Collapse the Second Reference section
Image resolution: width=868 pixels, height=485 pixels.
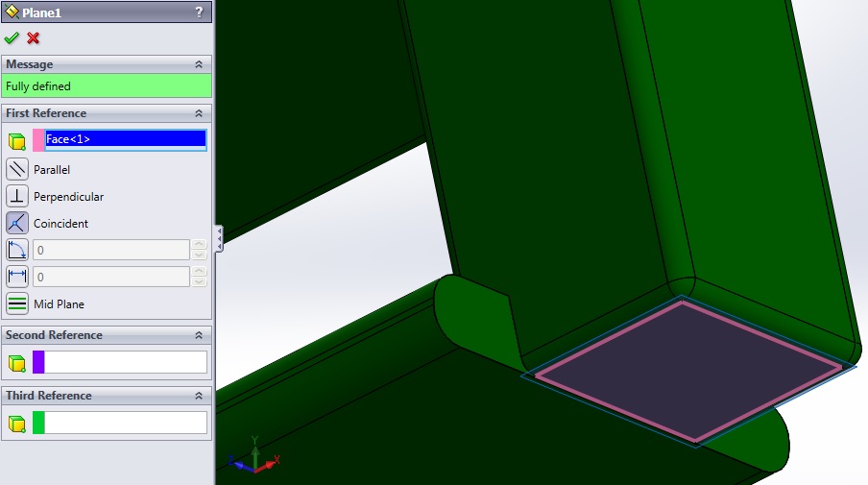tap(199, 335)
